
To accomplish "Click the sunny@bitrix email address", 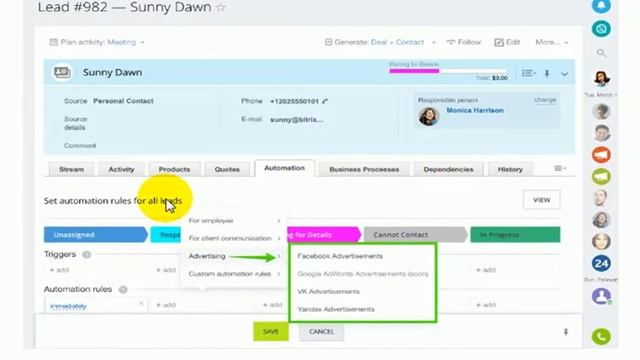I will click(x=296, y=120).
